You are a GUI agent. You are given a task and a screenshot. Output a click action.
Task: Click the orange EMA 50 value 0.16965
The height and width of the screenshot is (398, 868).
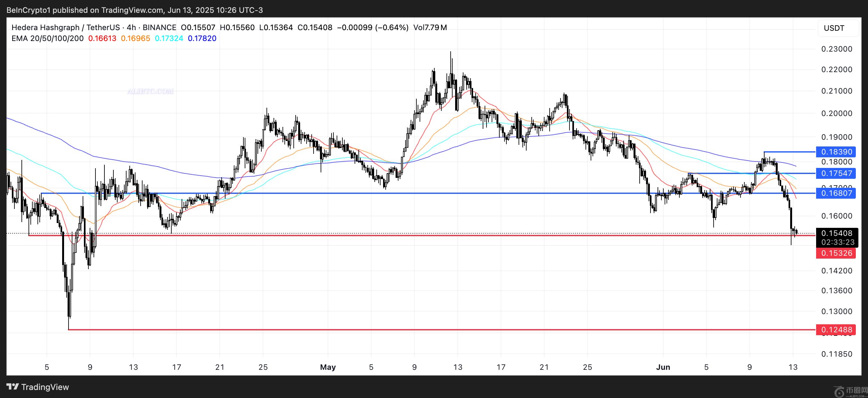135,38
